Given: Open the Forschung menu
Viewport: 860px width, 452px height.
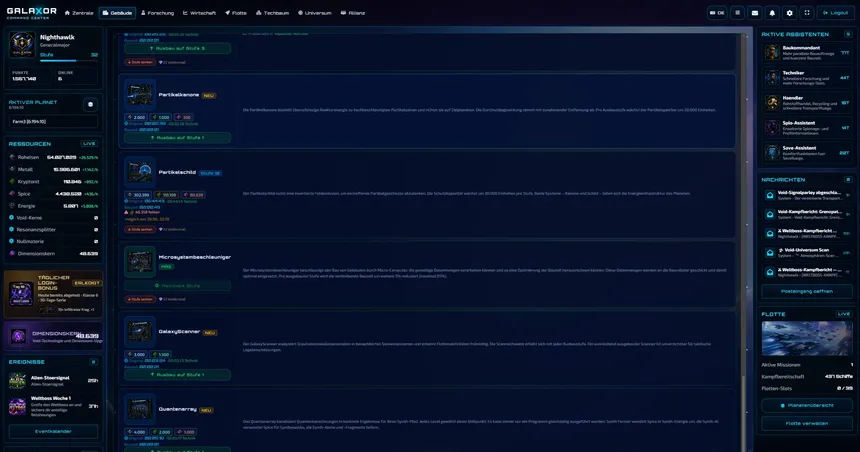Looking at the screenshot, I should point(157,13).
